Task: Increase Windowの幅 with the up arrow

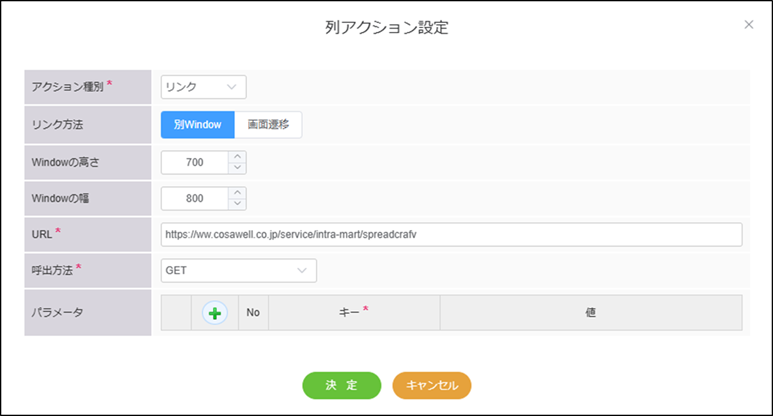Action: pos(237,193)
